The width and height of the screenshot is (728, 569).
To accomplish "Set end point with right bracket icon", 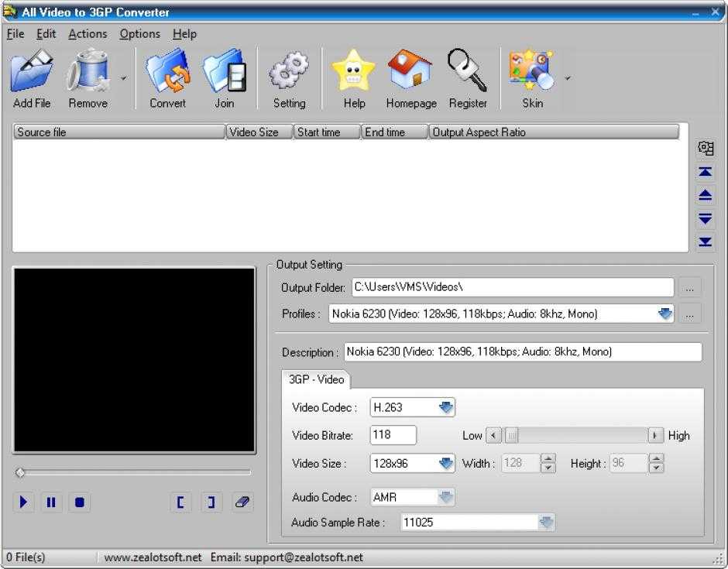I will tap(211, 502).
